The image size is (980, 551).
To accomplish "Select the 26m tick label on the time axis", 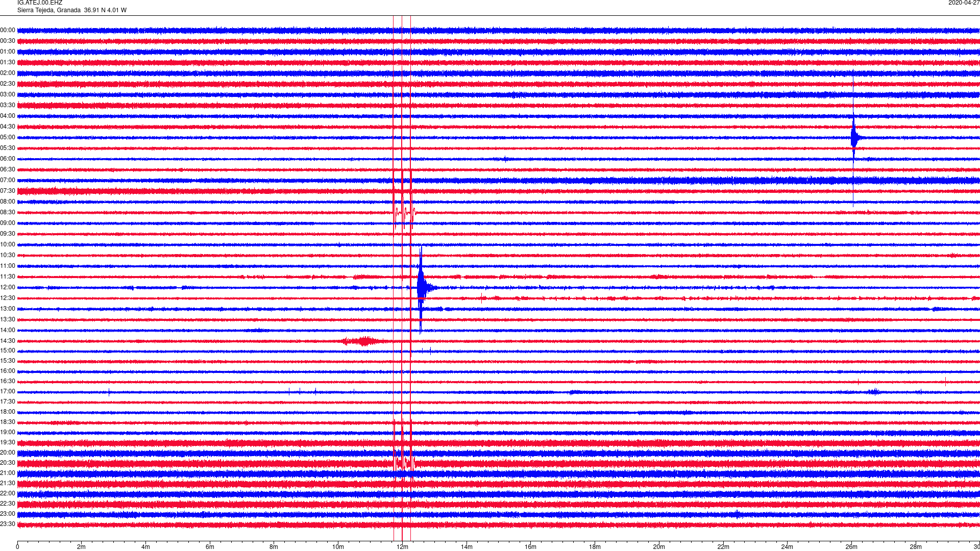I will [851, 547].
